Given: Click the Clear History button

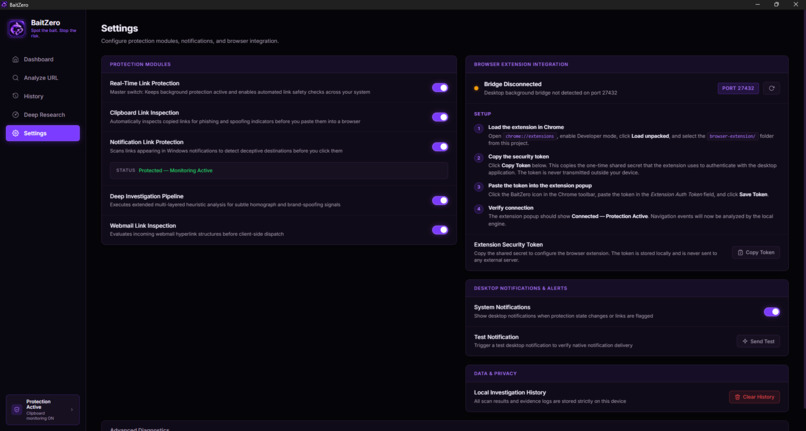Looking at the screenshot, I should point(754,397).
